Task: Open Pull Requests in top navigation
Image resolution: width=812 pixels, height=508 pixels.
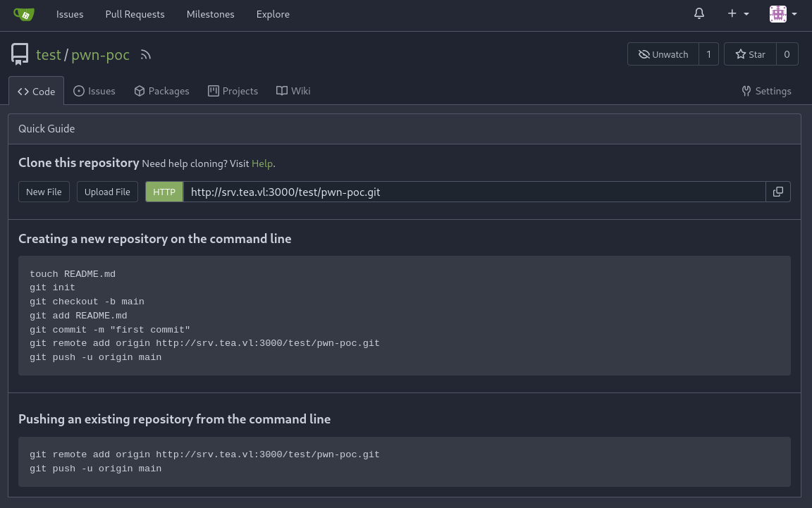Action: tap(135, 14)
